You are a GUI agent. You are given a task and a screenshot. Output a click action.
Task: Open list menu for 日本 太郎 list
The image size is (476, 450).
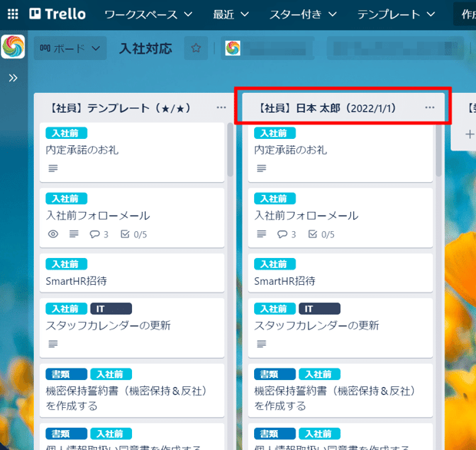coord(430,108)
